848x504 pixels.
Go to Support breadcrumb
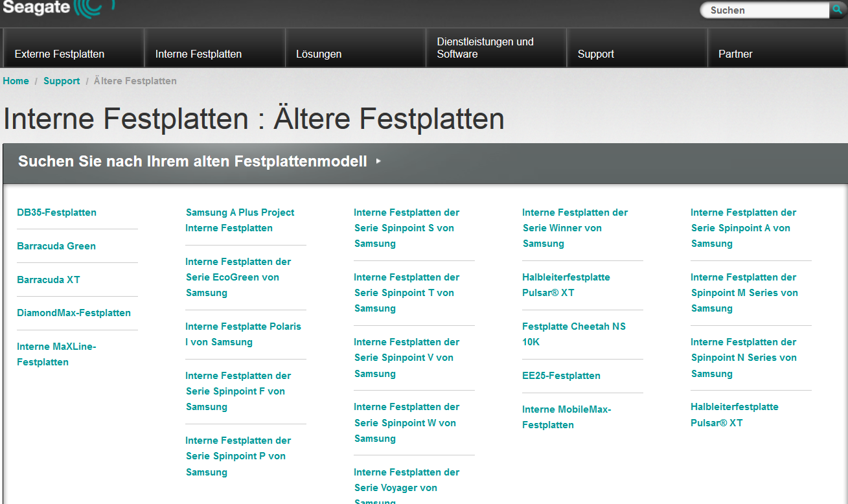62,81
